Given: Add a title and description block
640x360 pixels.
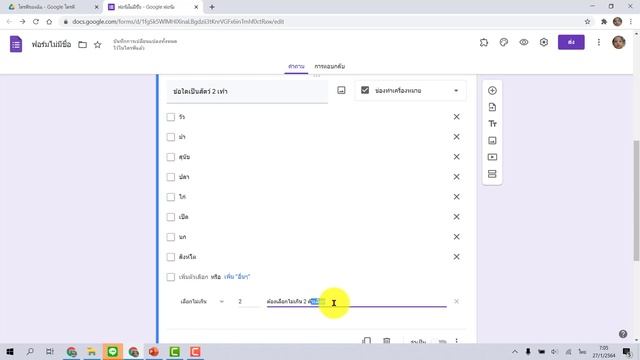Looking at the screenshot, I should [492, 124].
